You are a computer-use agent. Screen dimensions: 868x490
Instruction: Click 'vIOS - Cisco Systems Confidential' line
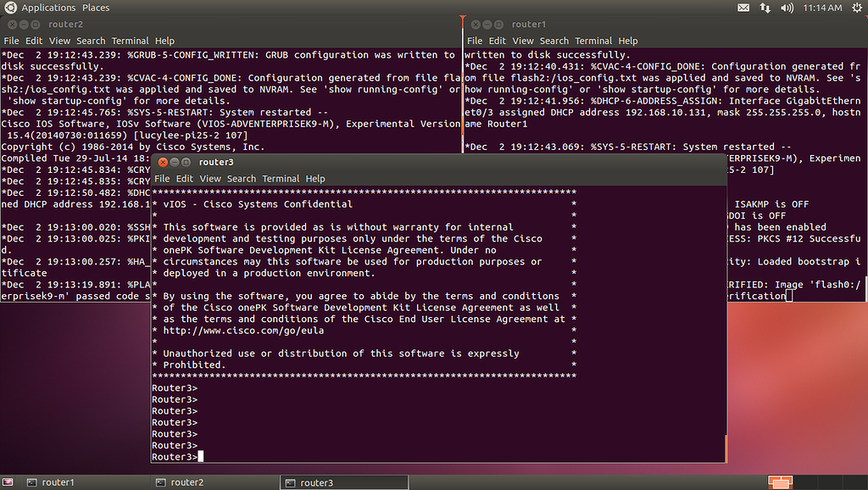[258, 204]
